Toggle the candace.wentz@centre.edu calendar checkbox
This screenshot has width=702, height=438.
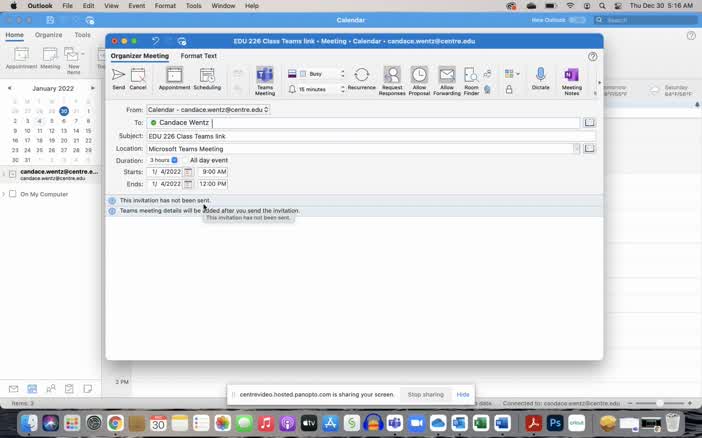[x=13, y=174]
